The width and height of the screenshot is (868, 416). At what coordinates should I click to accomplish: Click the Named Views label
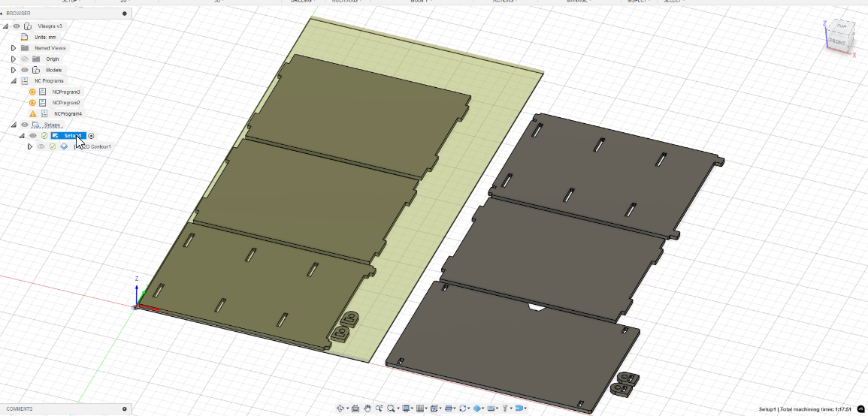pos(50,48)
